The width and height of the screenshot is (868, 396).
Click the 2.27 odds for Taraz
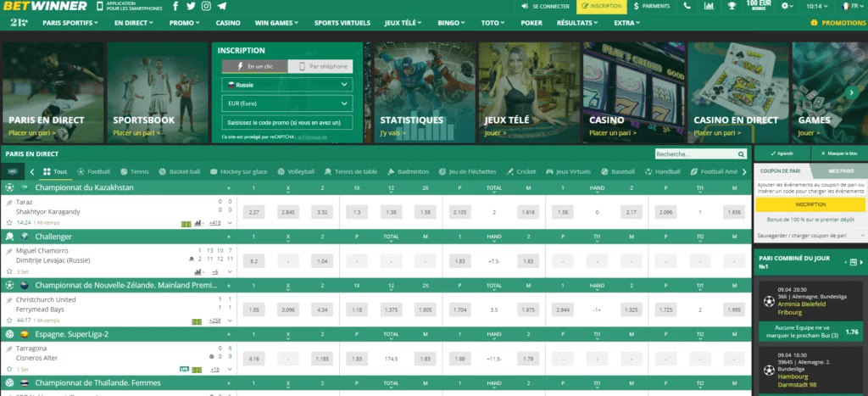point(253,212)
